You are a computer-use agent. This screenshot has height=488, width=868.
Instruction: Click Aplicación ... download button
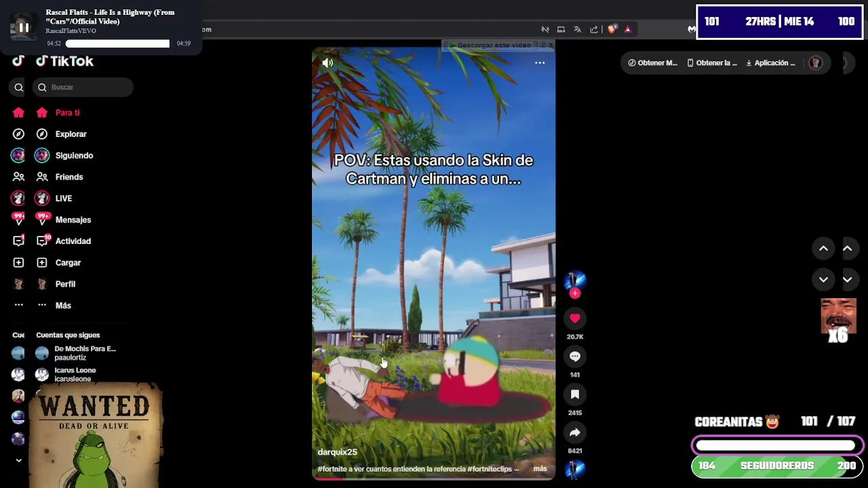[770, 63]
